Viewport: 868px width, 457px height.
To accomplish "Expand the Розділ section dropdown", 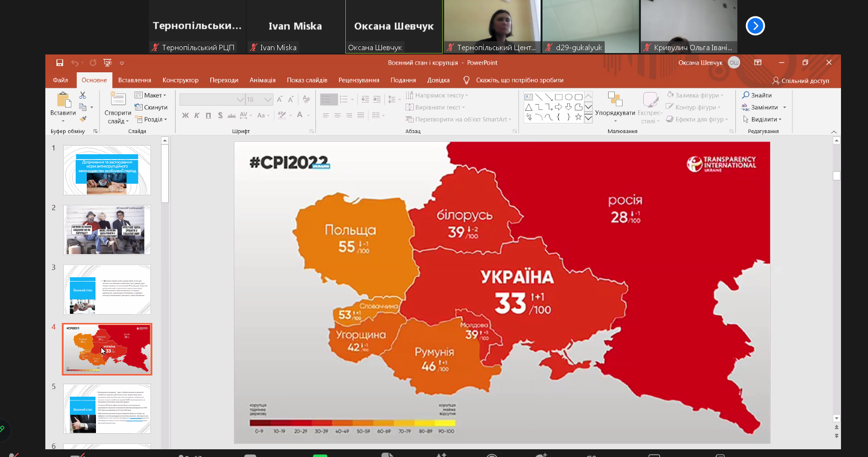I will (150, 119).
